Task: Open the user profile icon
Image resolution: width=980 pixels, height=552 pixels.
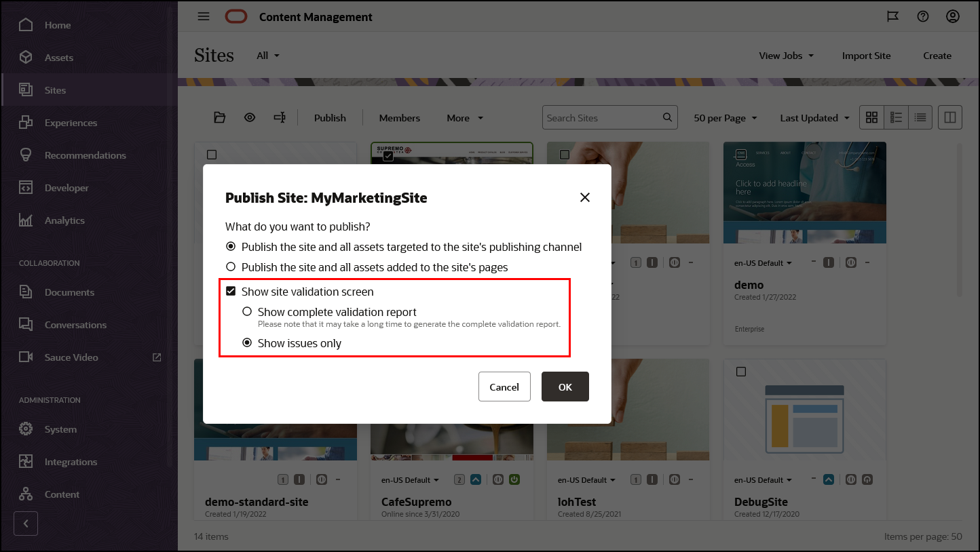Action: click(953, 17)
